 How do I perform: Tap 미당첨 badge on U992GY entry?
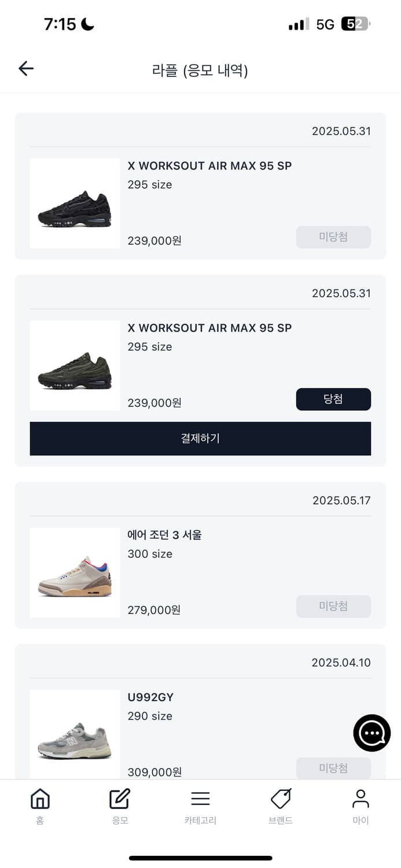pos(333,768)
